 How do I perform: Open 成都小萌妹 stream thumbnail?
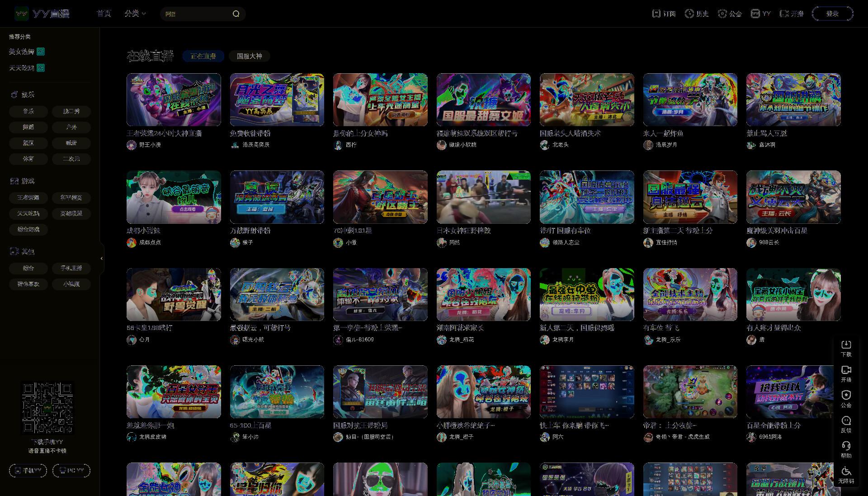coord(174,197)
